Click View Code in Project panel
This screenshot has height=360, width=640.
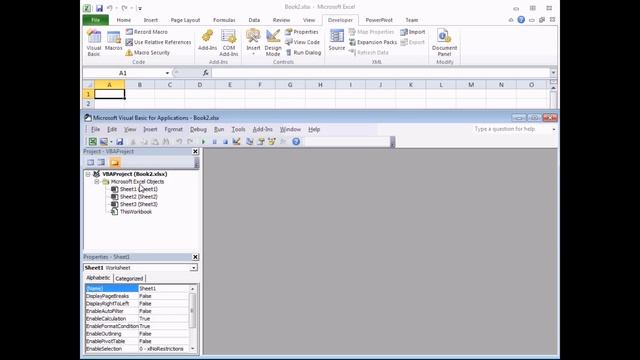[91, 162]
